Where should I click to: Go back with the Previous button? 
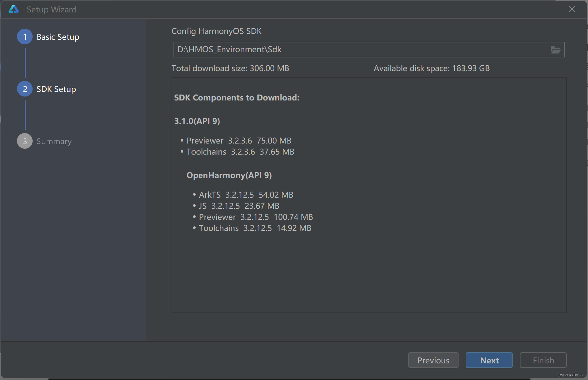433,360
